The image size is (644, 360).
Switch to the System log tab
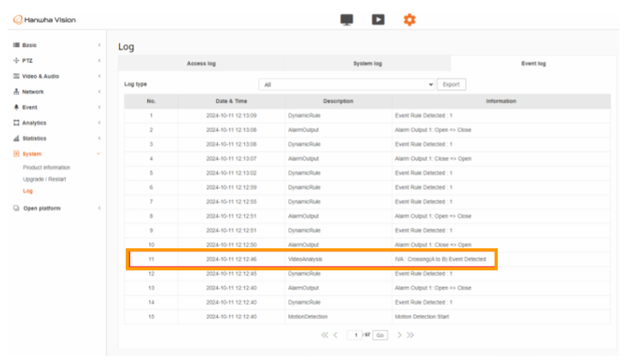367,63
